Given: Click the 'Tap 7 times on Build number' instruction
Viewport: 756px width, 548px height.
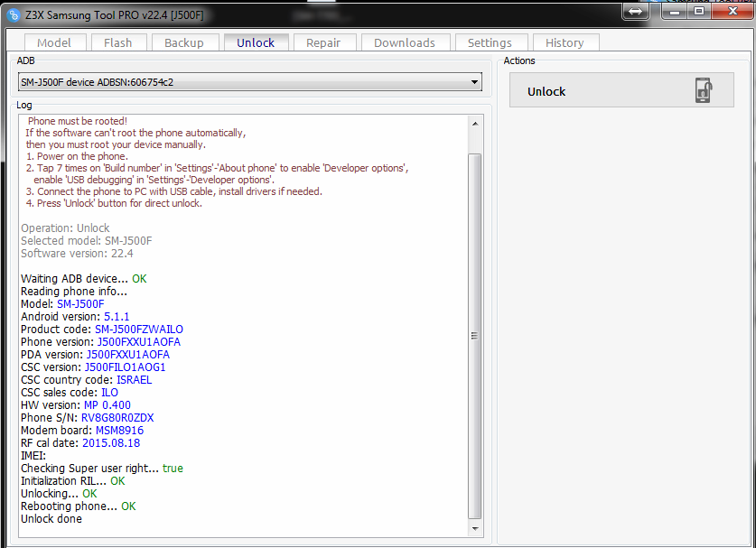Looking at the screenshot, I should tap(217, 168).
